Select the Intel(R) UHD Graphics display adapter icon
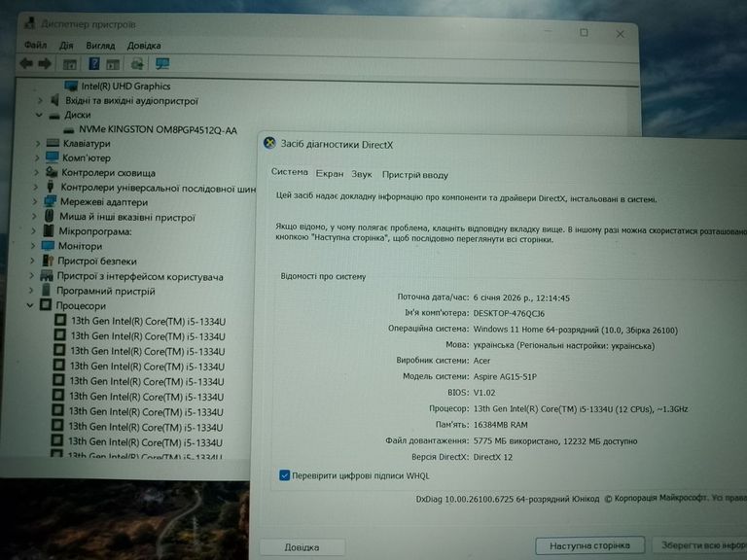747x560 pixels. [x=71, y=86]
